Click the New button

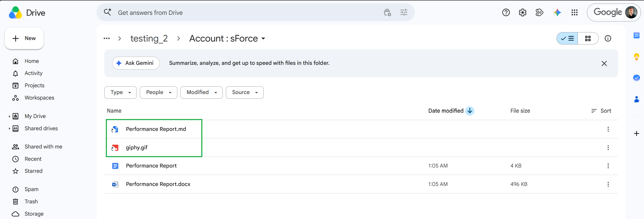pyautogui.click(x=24, y=38)
